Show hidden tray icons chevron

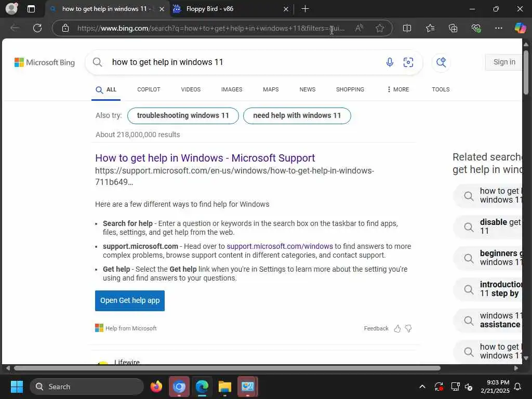tap(422, 387)
